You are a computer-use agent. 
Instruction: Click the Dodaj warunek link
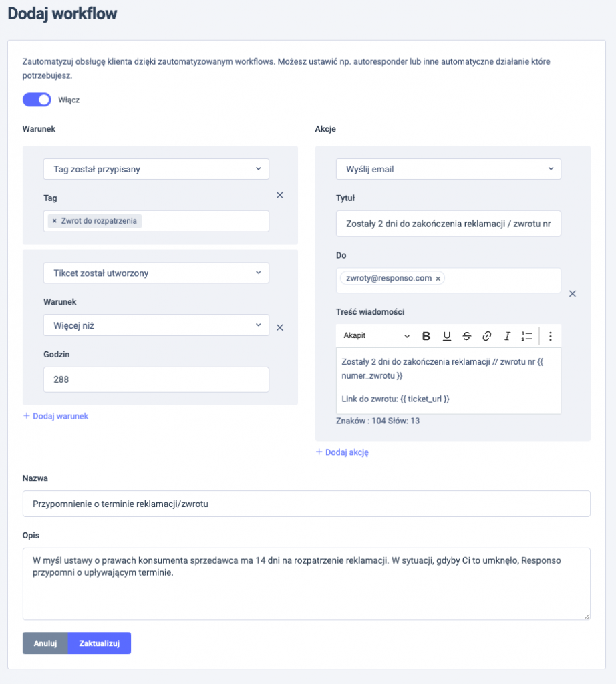pyautogui.click(x=55, y=416)
